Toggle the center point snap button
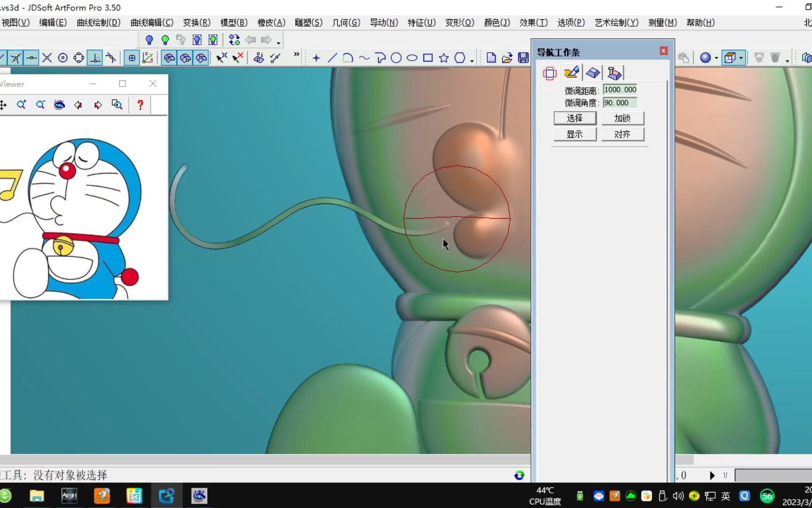Image resolution: width=812 pixels, height=508 pixels. pos(63,58)
